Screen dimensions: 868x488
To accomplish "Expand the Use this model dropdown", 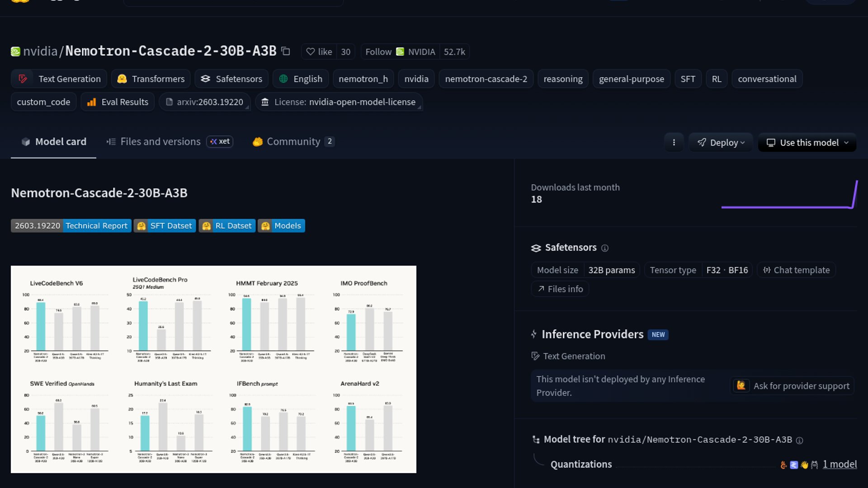I will click(x=807, y=142).
